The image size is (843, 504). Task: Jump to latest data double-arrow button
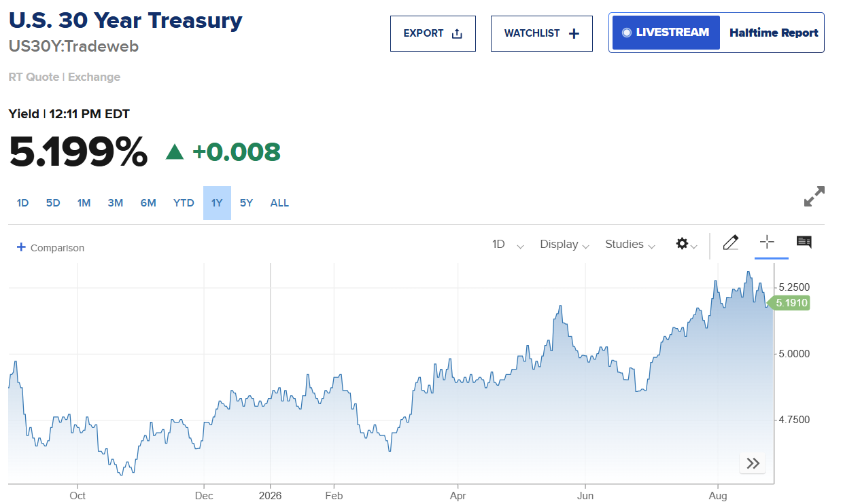coord(753,463)
